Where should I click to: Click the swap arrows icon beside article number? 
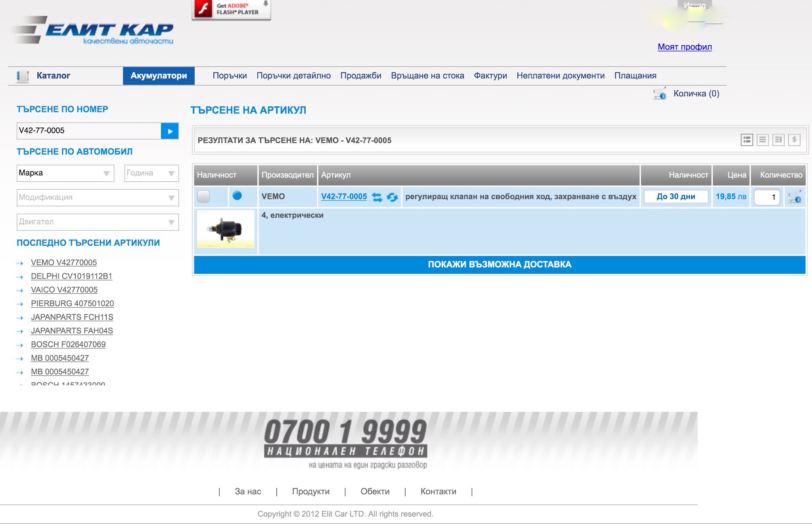pos(377,197)
